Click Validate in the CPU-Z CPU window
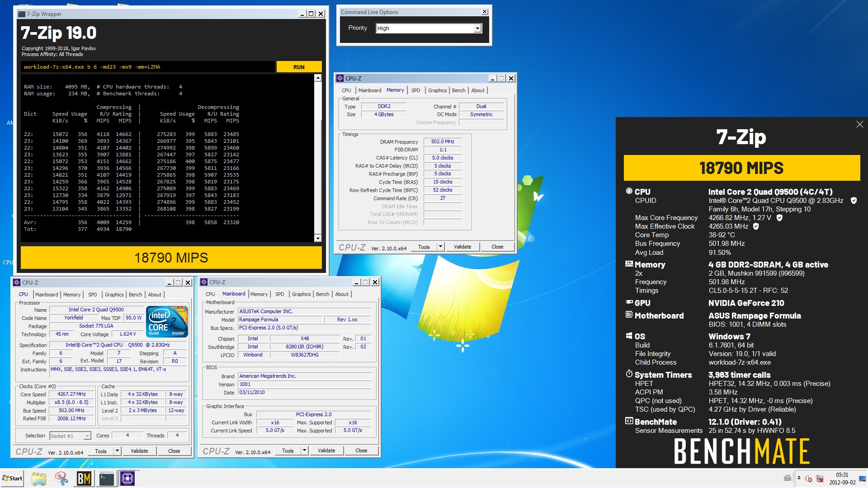Viewport: 868px width, 488px height. point(139,451)
